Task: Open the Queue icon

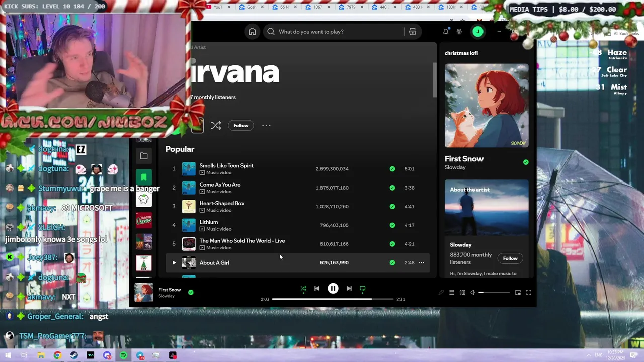Action: point(452,292)
